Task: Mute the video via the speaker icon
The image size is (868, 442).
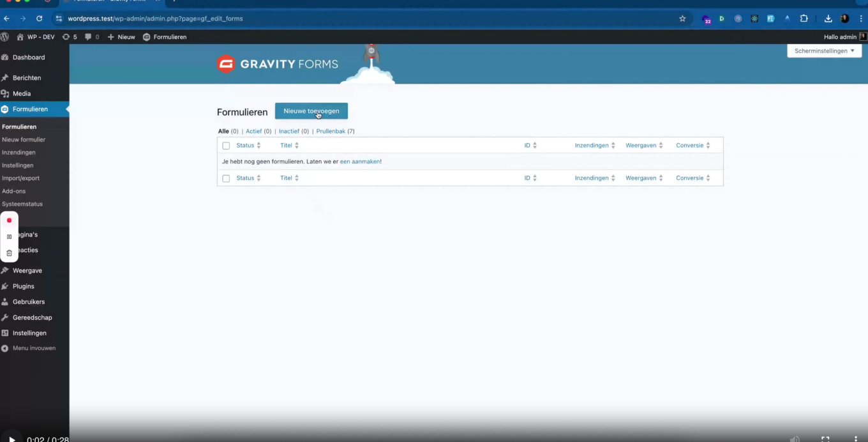Action: (795, 439)
